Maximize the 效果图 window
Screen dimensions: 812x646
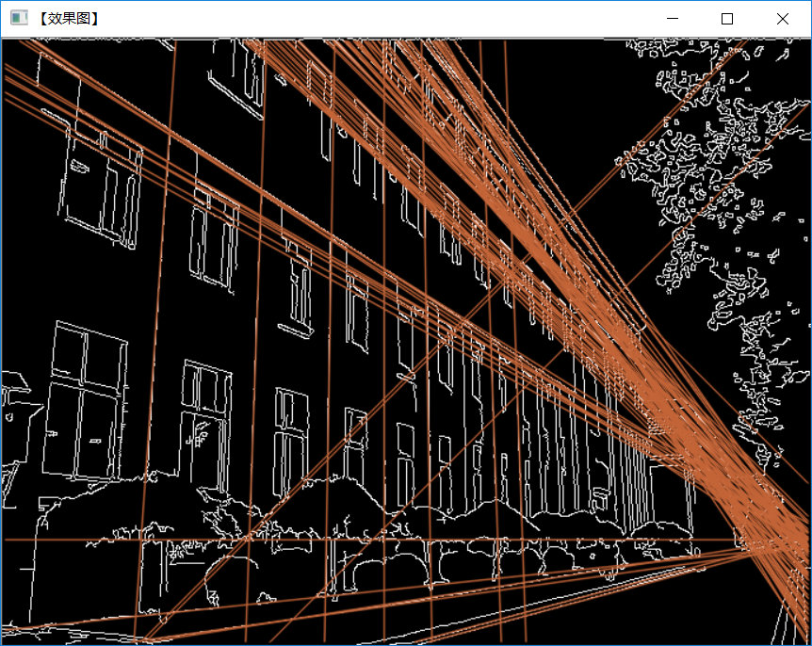coord(726,19)
